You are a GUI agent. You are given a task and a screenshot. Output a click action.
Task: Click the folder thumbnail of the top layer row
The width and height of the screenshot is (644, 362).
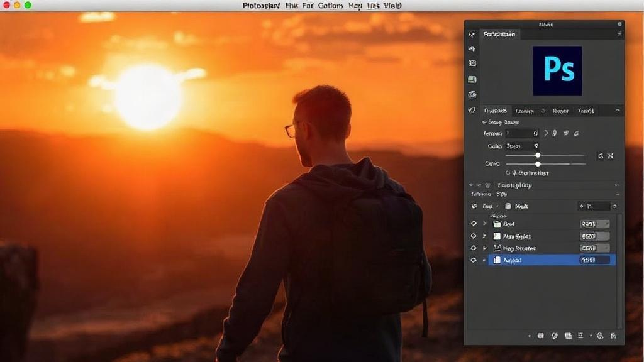[497, 224]
